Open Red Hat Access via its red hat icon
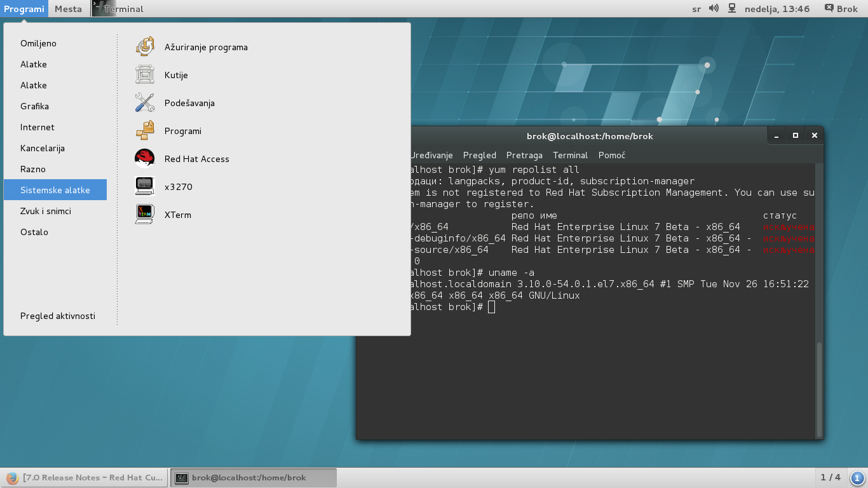This screenshot has height=488, width=868. 145,159
